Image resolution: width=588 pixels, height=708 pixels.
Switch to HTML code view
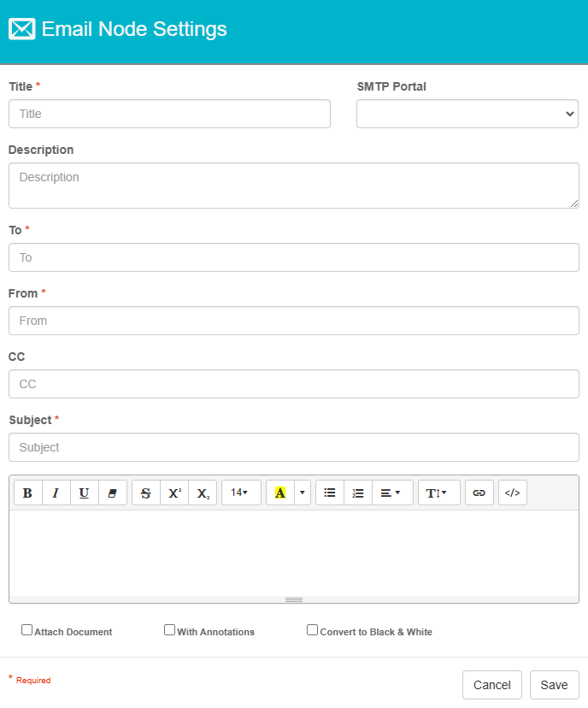(512, 493)
